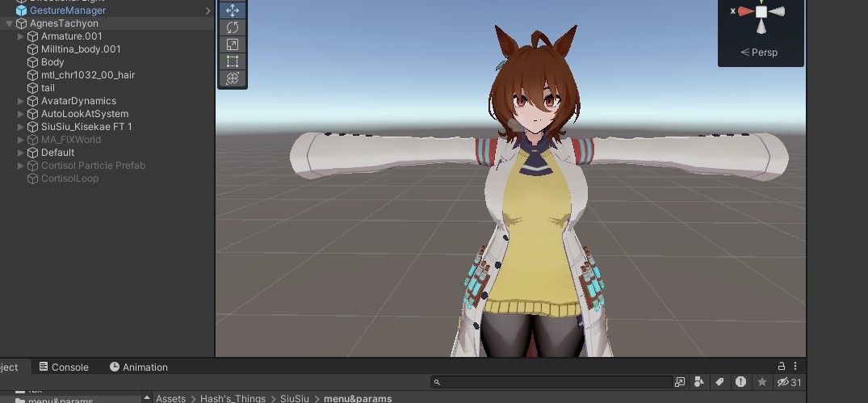Open the Search by Label filter
The width and height of the screenshot is (868, 403).
tap(719, 382)
